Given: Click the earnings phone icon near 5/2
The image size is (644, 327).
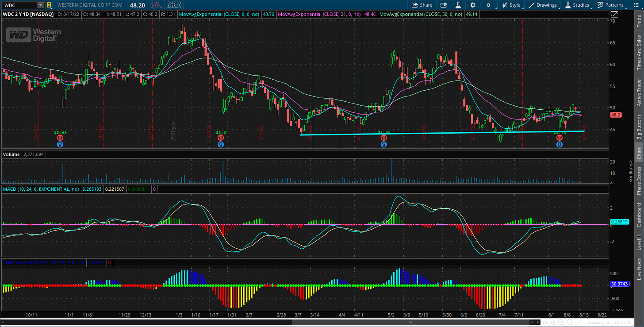Looking at the screenshot, I should pos(383,138).
